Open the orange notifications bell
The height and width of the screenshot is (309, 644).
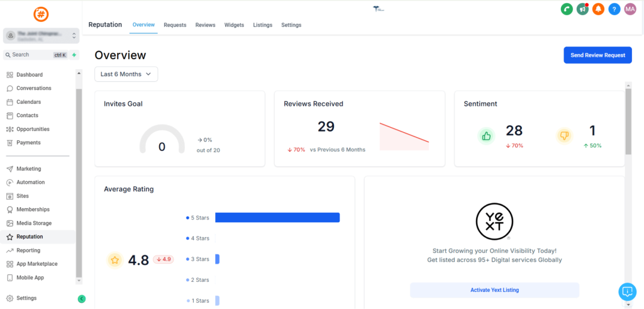click(599, 9)
